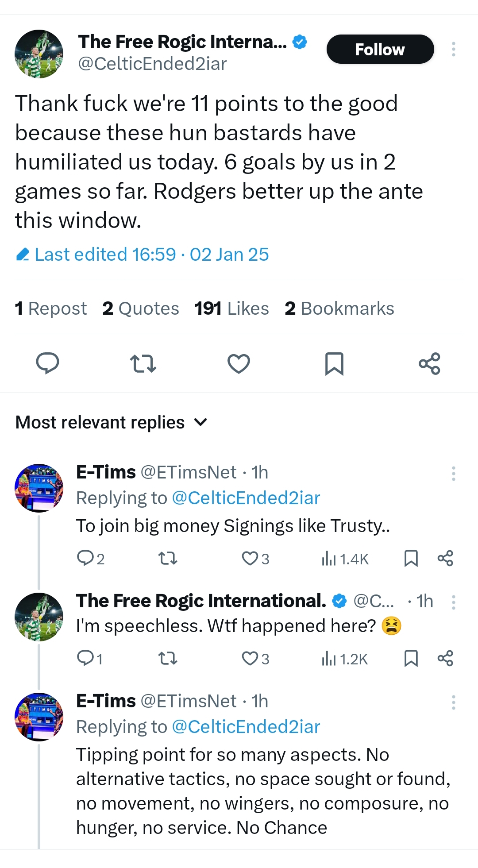Open the @CelticEnded2iar mention in first reply

click(x=246, y=498)
